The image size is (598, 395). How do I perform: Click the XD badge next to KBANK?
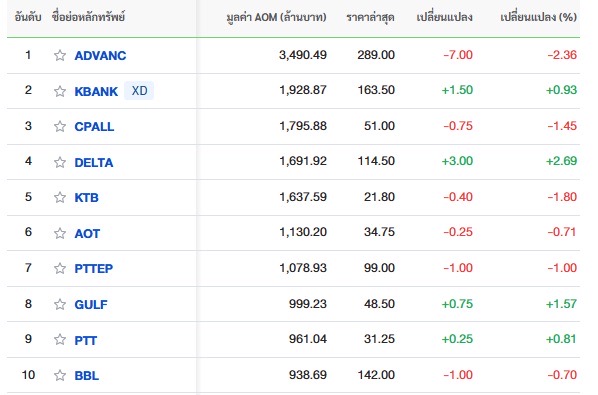pos(139,91)
